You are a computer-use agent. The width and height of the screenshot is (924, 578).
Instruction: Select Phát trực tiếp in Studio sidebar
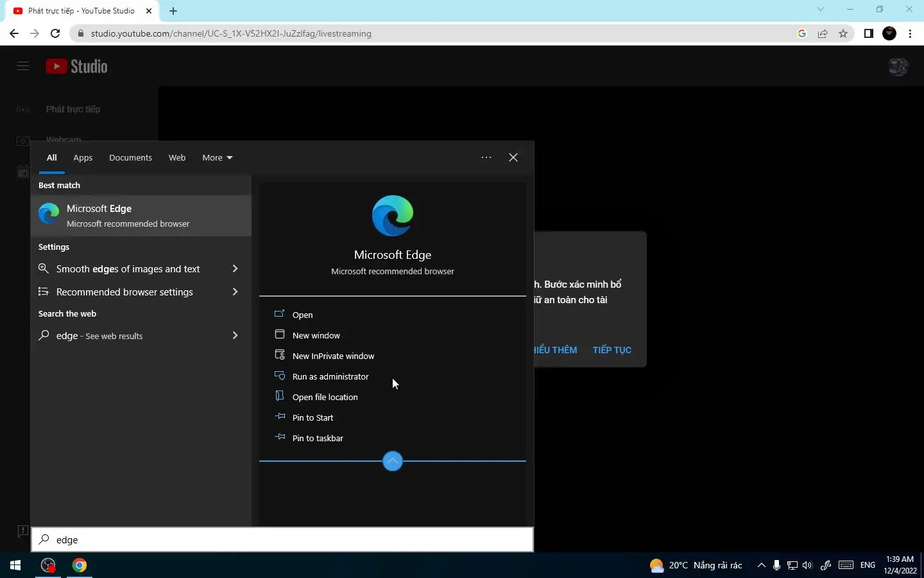pos(73,109)
